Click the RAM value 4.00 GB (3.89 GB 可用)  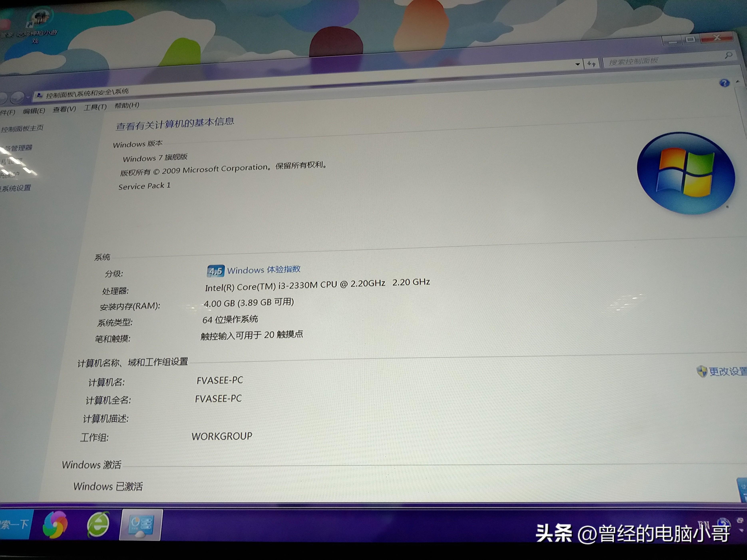pos(249,302)
